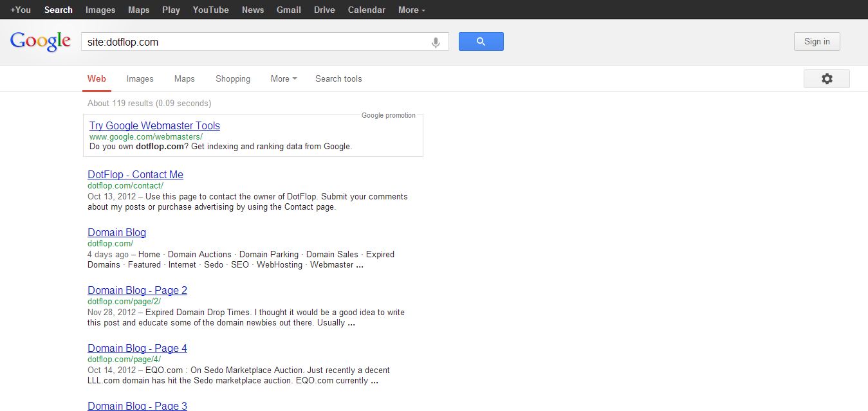This screenshot has height=411, width=868.
Task: Open the settings gear menu
Action: pos(826,78)
